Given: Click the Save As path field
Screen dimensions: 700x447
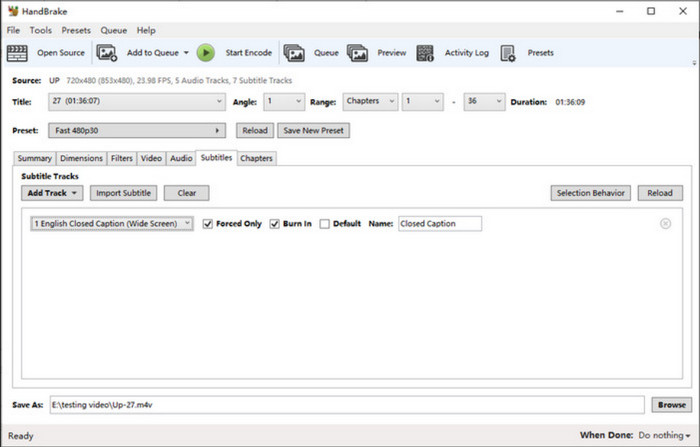Looking at the screenshot, I should [x=347, y=405].
